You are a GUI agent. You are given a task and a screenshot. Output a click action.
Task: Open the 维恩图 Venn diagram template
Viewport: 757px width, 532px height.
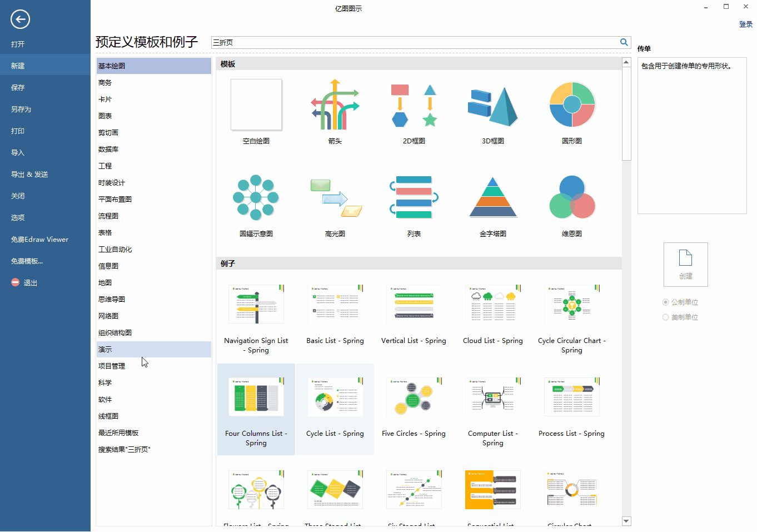(572, 198)
